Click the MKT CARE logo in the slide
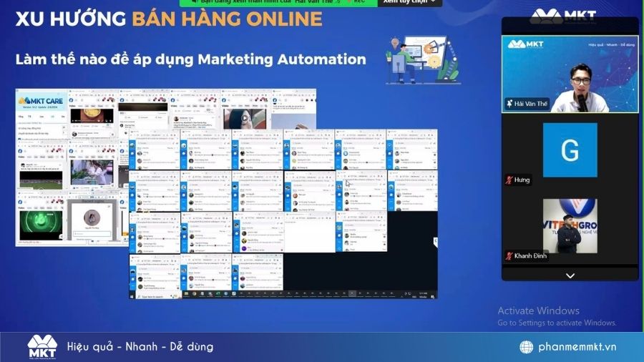644x362 pixels. (41, 101)
